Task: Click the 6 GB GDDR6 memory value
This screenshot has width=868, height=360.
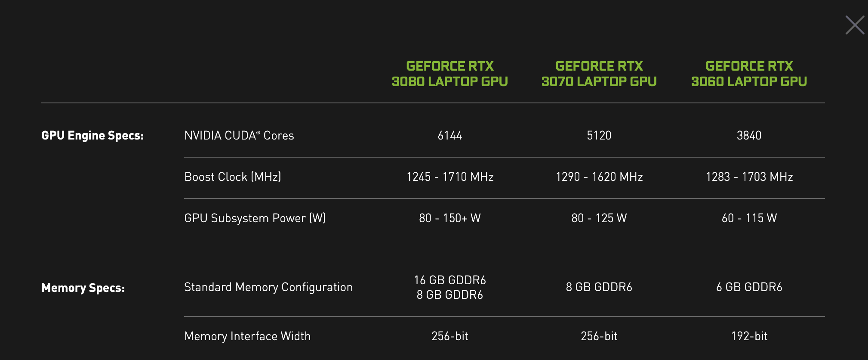Action: click(749, 287)
